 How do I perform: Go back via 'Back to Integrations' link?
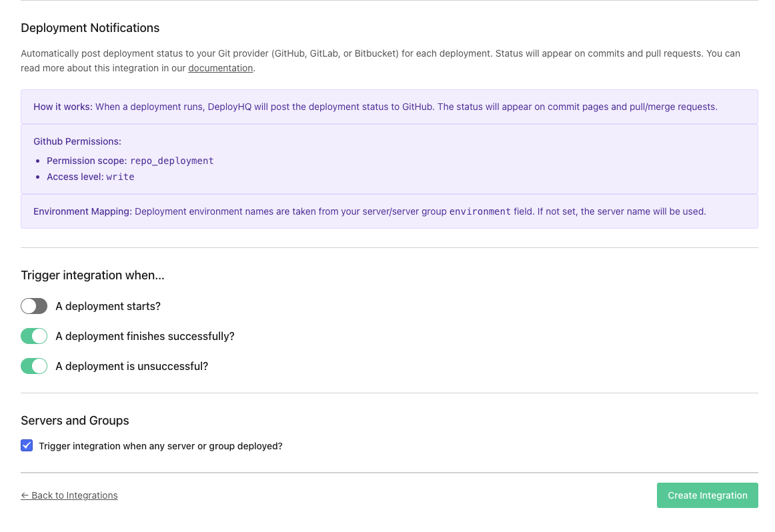tap(69, 495)
